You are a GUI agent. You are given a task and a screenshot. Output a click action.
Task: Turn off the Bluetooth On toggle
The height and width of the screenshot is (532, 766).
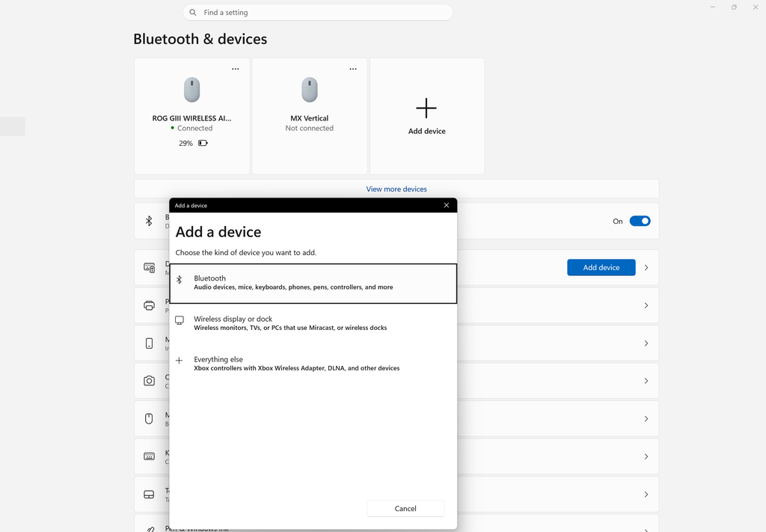coord(640,221)
